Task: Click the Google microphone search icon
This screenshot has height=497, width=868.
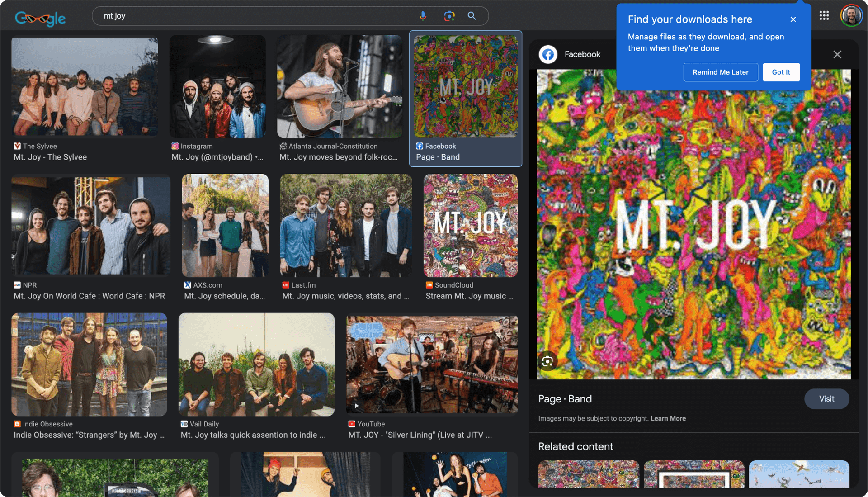Action: point(422,15)
